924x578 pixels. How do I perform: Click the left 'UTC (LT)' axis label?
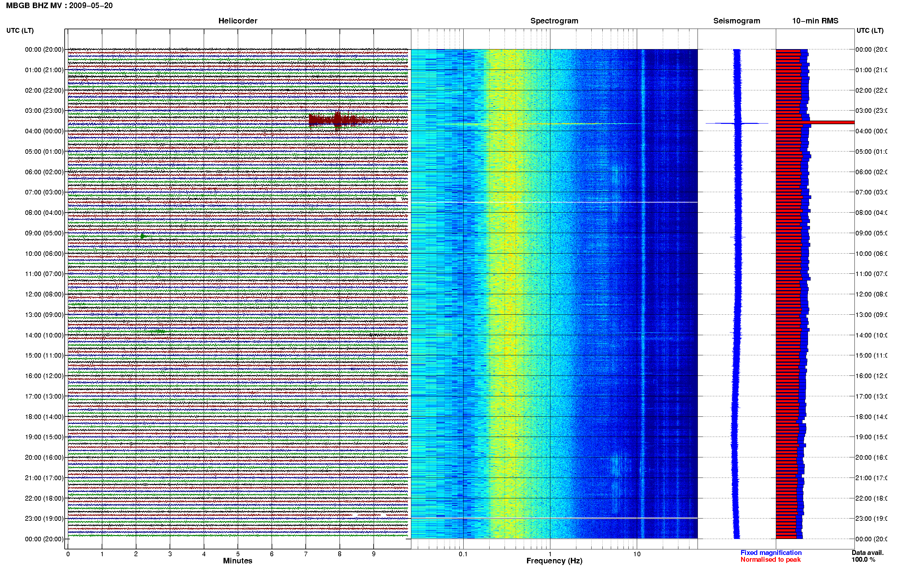click(x=20, y=31)
